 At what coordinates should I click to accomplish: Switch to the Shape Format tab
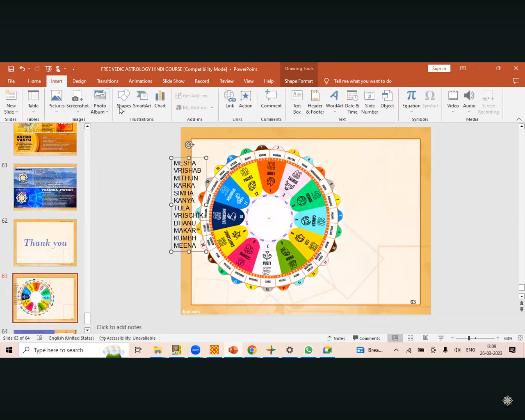299,81
